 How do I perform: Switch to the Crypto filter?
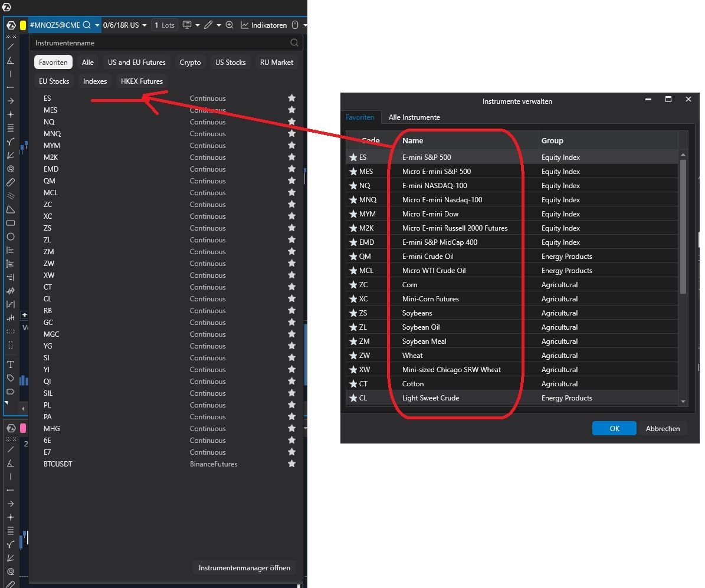tap(190, 63)
